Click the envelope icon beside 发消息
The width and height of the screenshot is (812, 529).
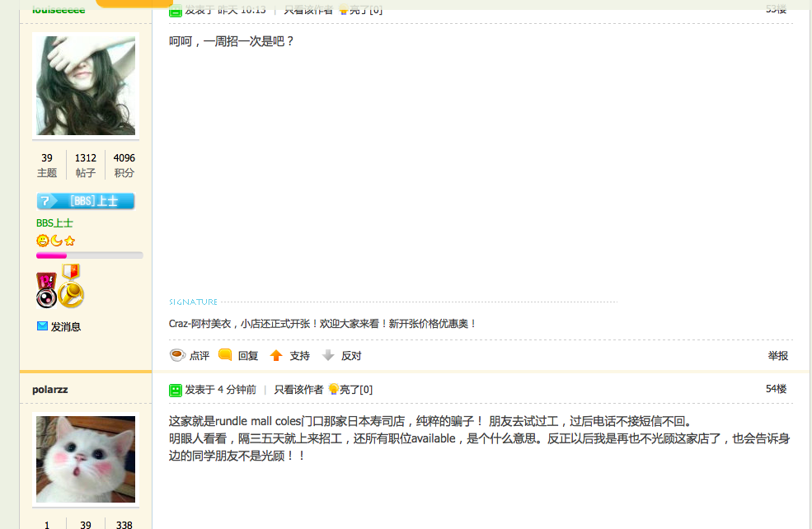point(43,326)
